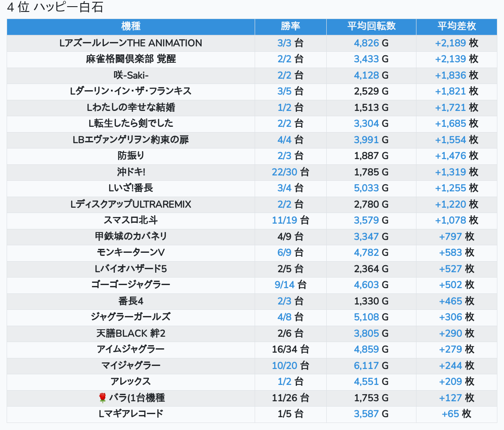Select the +65 枚 average difference value
Image resolution: width=504 pixels, height=430 pixels.
(x=457, y=414)
